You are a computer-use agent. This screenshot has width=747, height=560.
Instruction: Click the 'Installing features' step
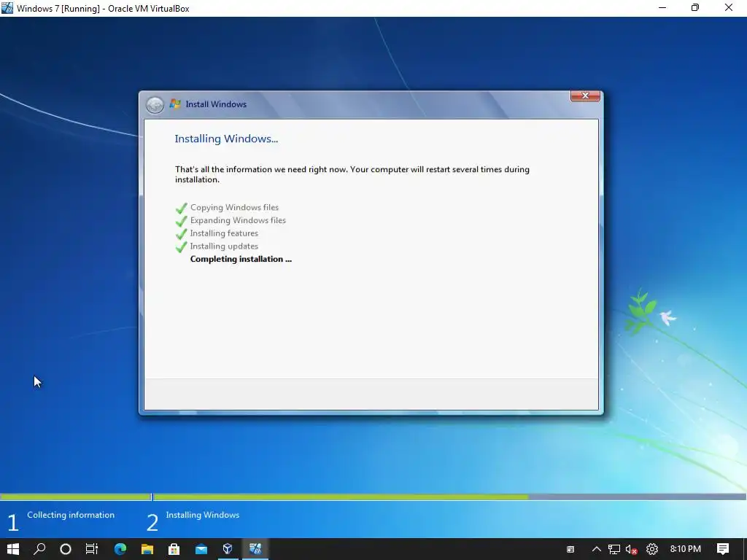point(224,233)
